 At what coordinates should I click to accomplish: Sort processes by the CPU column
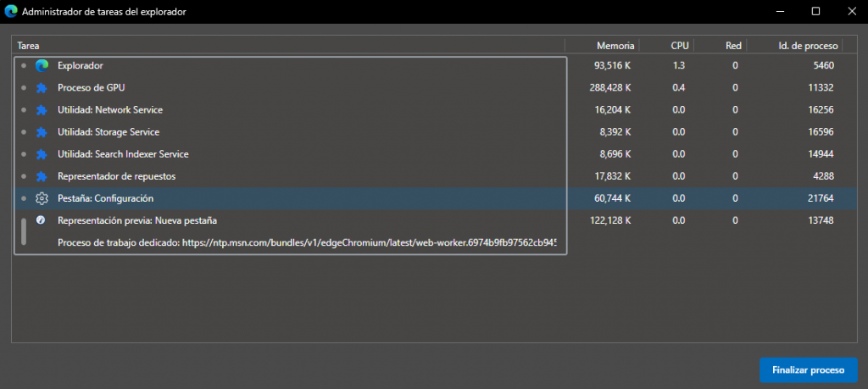coord(680,45)
